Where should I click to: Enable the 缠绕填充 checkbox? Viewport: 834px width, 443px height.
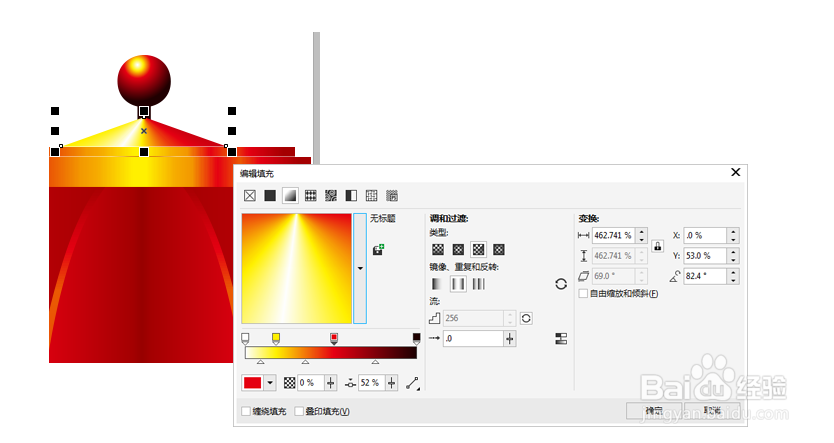(246, 411)
